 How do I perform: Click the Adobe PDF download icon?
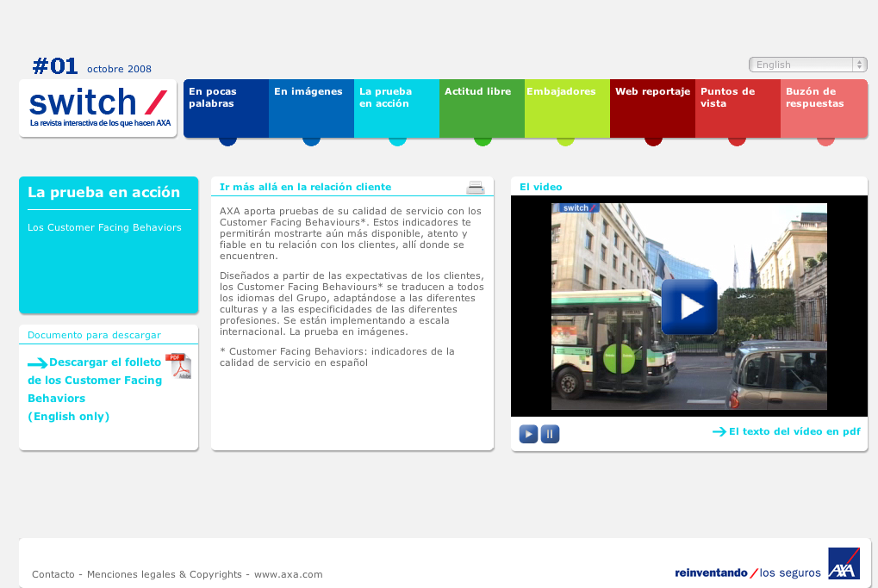178,367
